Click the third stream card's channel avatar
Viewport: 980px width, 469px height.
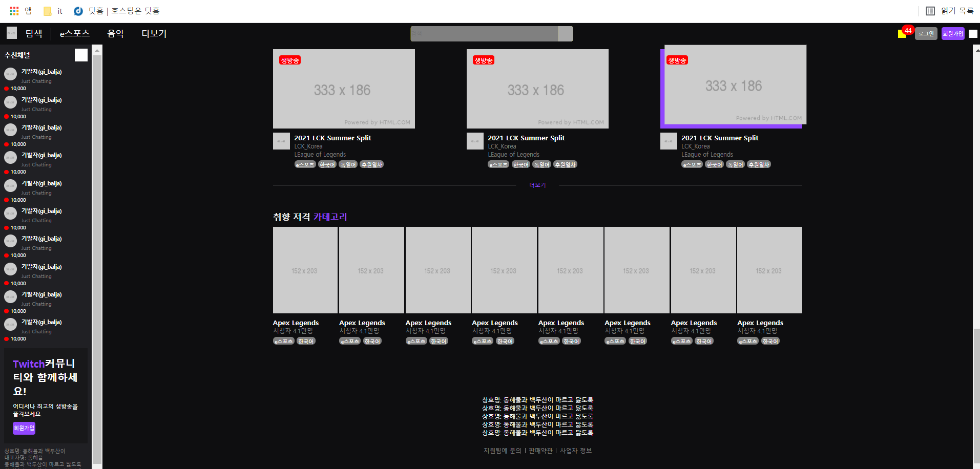(x=669, y=141)
